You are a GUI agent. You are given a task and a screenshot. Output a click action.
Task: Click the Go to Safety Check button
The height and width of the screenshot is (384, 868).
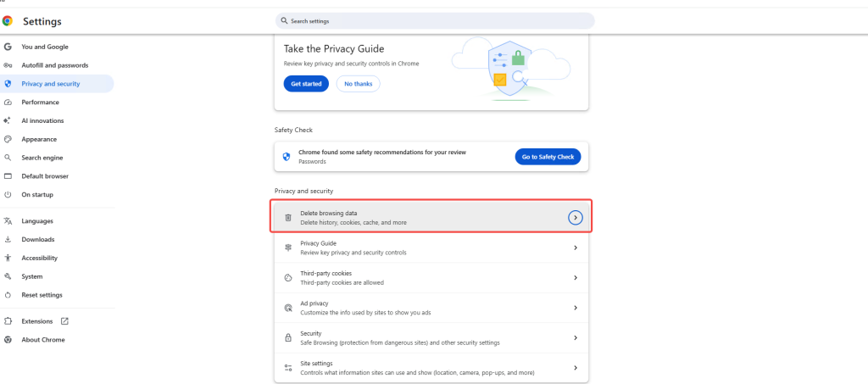pyautogui.click(x=548, y=157)
